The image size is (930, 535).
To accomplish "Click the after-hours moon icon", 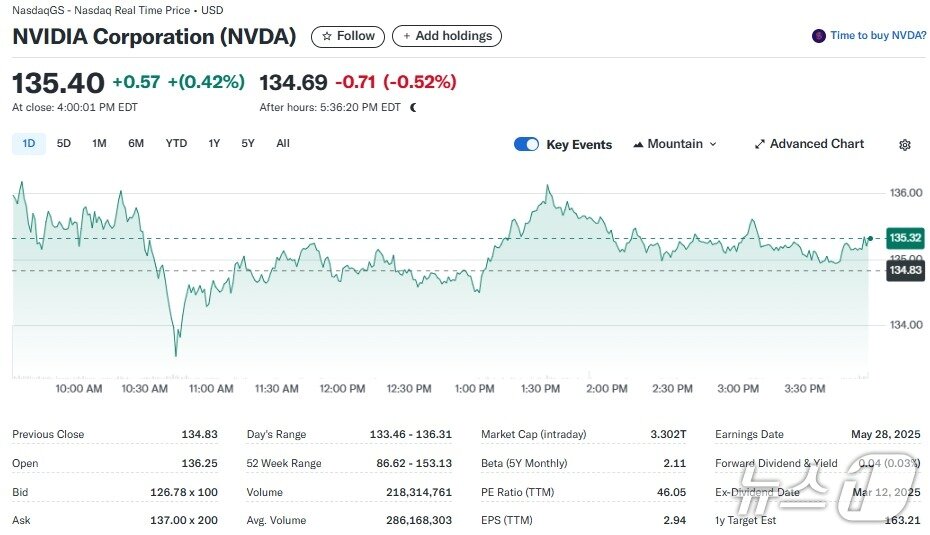I will tap(413, 107).
